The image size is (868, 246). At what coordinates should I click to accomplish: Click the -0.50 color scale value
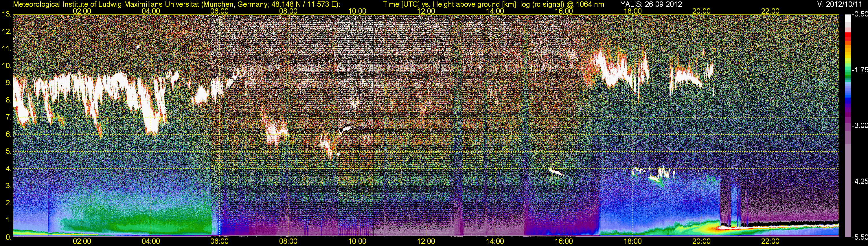860,14
